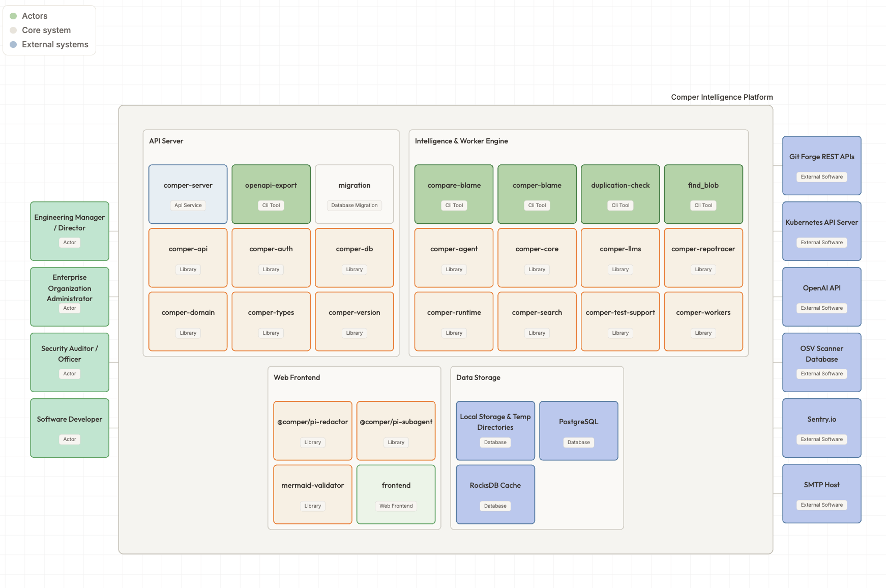Open the mermaid-validator library node
The width and height of the screenshot is (886, 588).
pos(313,494)
